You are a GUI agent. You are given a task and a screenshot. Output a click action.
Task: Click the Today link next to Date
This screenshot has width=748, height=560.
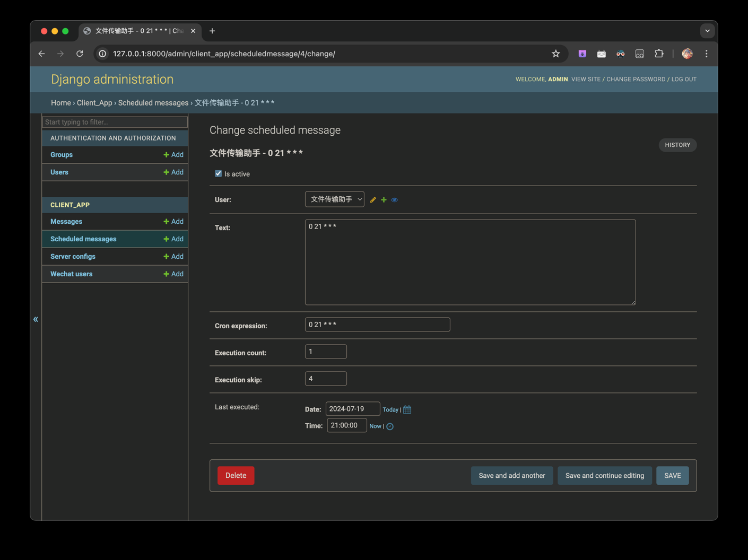[390, 410]
